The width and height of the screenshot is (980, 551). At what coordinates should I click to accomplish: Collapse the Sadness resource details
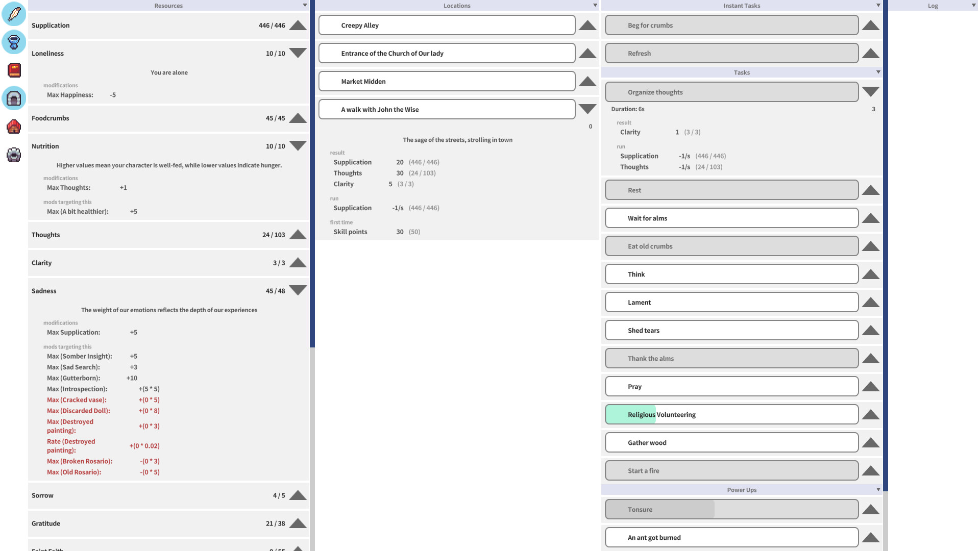click(298, 290)
